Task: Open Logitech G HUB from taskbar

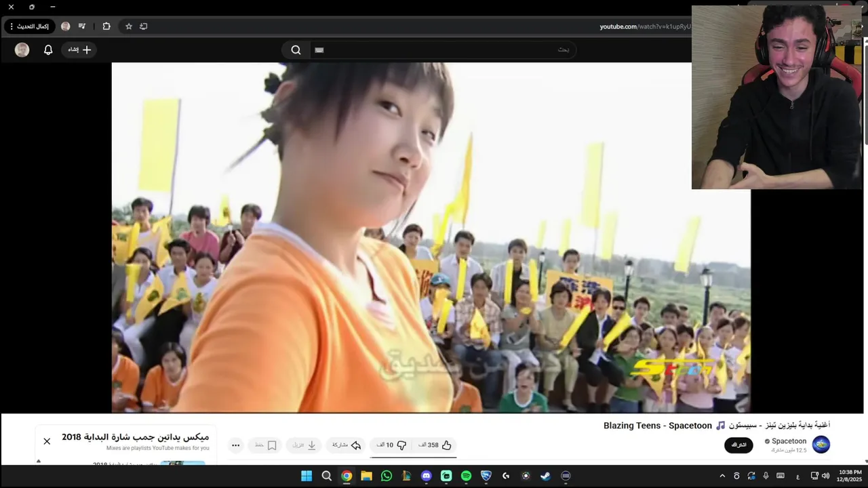Action: [506, 476]
